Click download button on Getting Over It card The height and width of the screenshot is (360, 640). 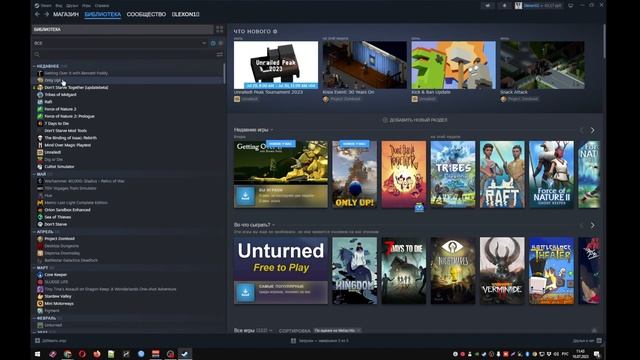tap(245, 196)
